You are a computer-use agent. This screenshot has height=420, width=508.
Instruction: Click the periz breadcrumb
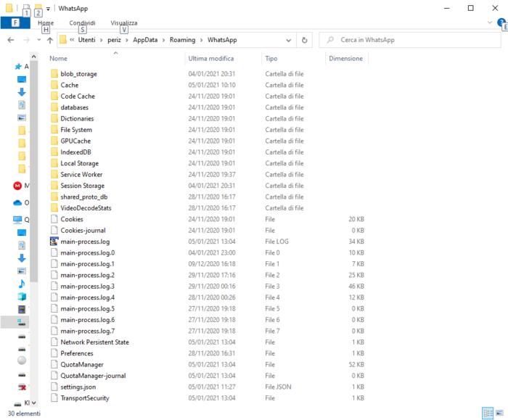114,40
